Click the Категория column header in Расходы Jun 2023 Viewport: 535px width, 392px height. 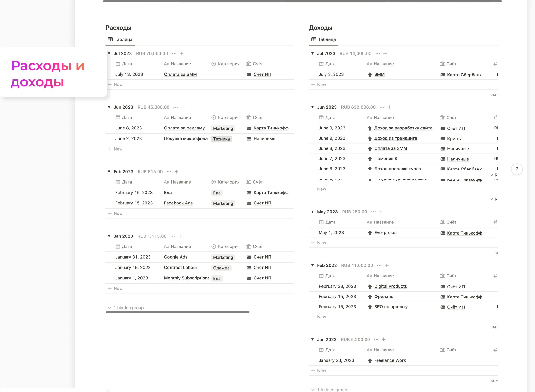225,117
